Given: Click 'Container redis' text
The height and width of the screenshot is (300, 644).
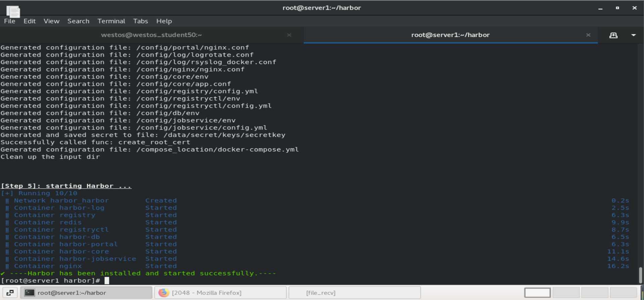Looking at the screenshot, I should click(48, 222).
